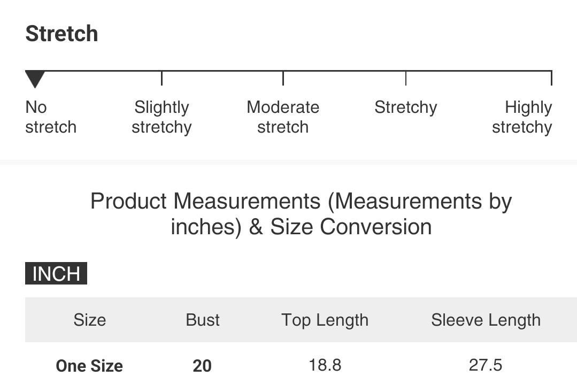Click the stretch indicator triangle marker
Viewport: 577px width, 392px height.
tap(35, 79)
